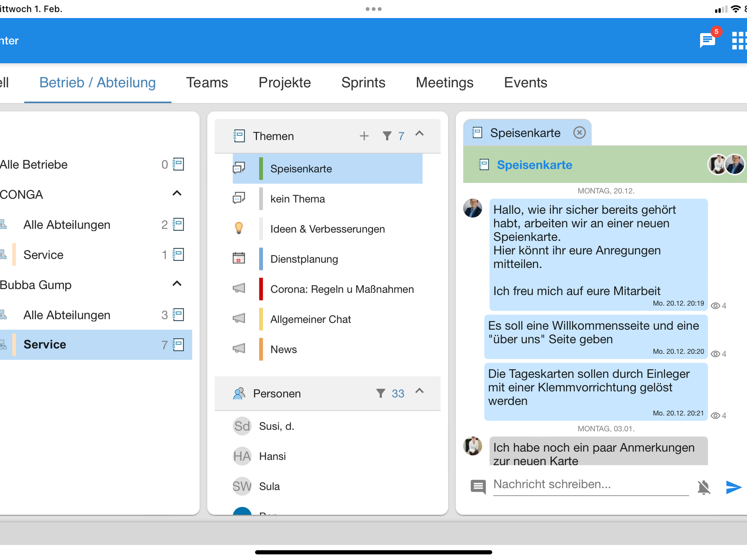Click the Themen notebook header icon
The image size is (747, 560).
[239, 136]
